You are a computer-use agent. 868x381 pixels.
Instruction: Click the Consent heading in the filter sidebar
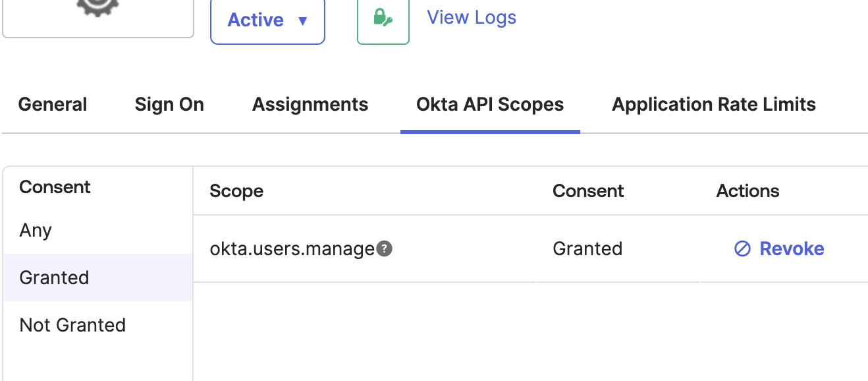(55, 187)
